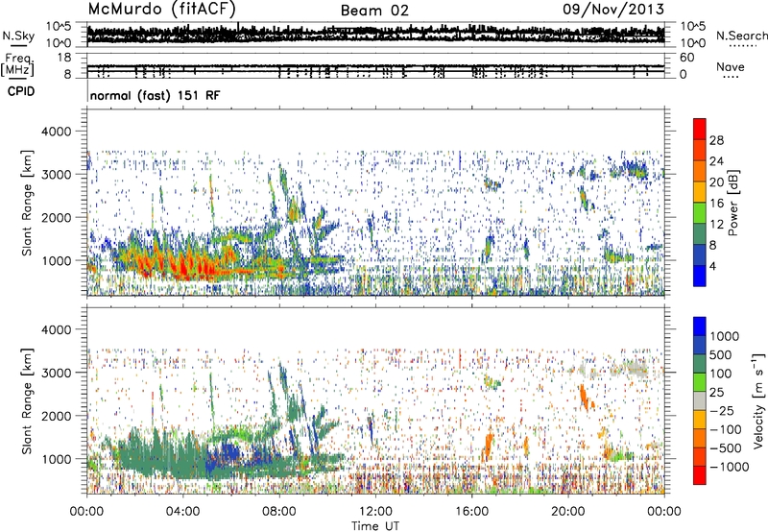The height and width of the screenshot is (532, 768).
Task: Click the 18 tick on frequency axis
Action: tap(64, 58)
